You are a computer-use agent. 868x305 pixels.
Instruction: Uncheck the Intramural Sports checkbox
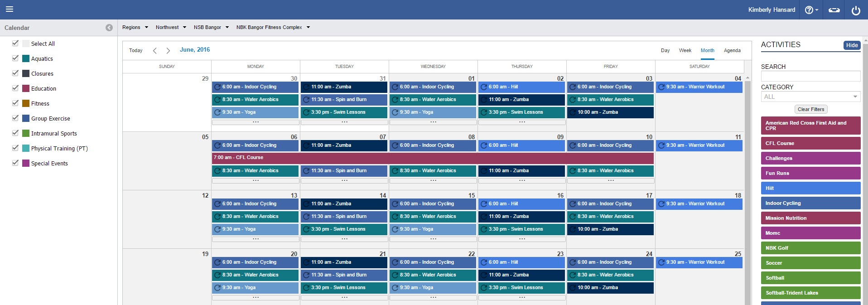15,133
